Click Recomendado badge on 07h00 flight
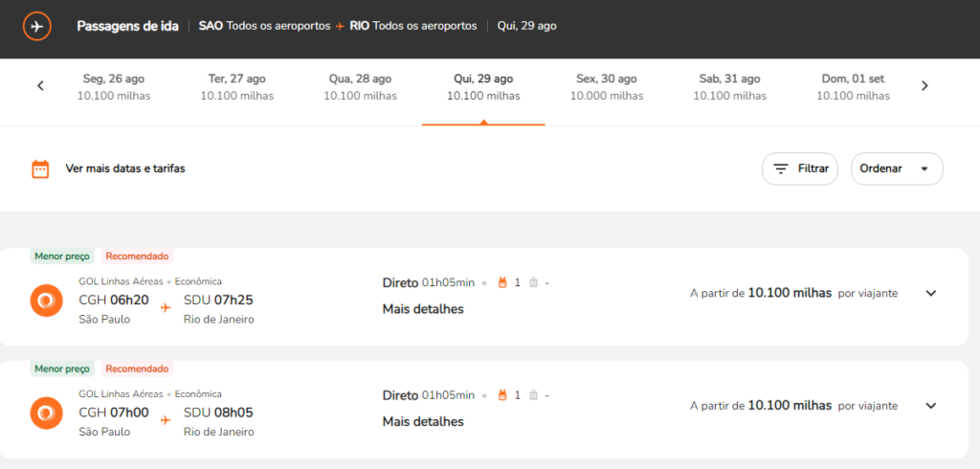Screen dimensions: 980x469 [138, 368]
